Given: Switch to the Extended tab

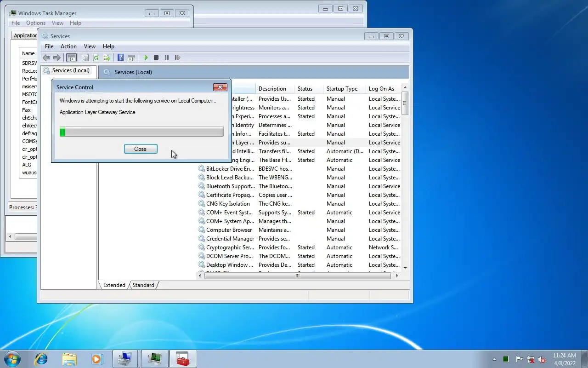Looking at the screenshot, I should point(114,285).
